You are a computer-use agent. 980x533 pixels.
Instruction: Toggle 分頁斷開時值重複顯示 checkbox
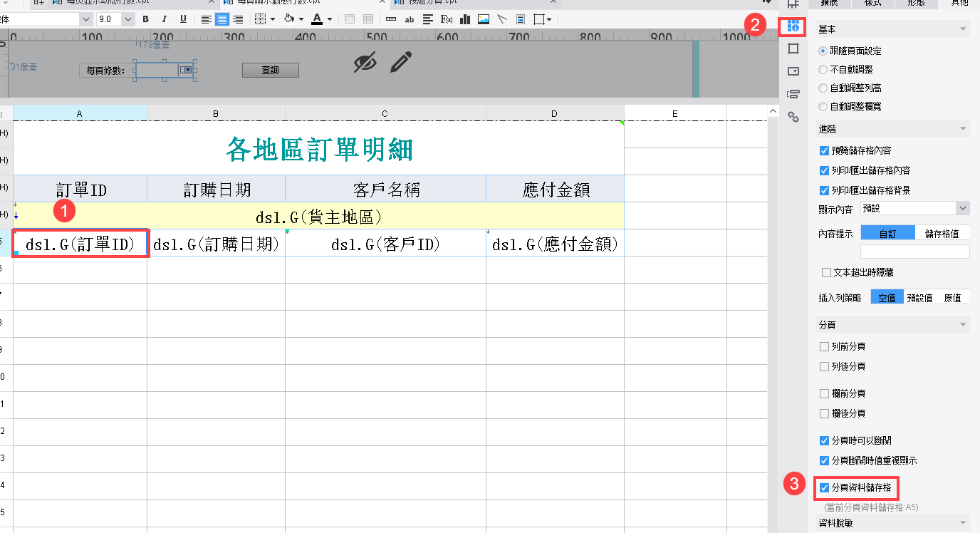click(x=825, y=461)
